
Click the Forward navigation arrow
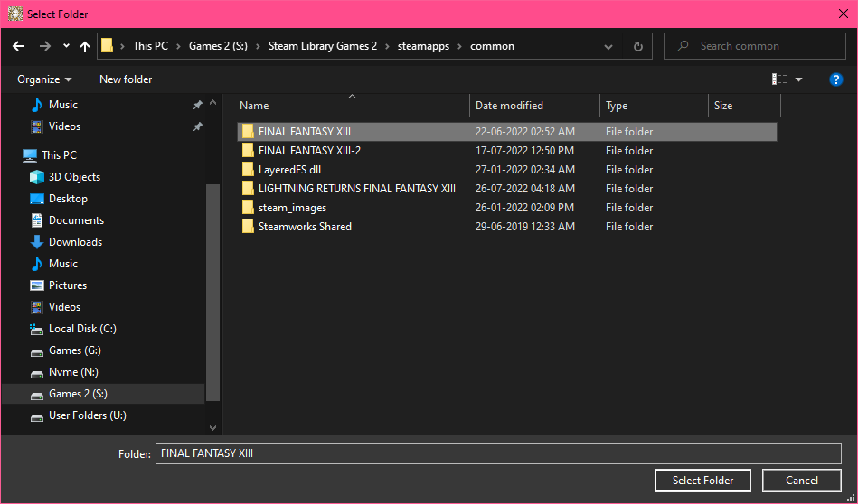point(45,46)
